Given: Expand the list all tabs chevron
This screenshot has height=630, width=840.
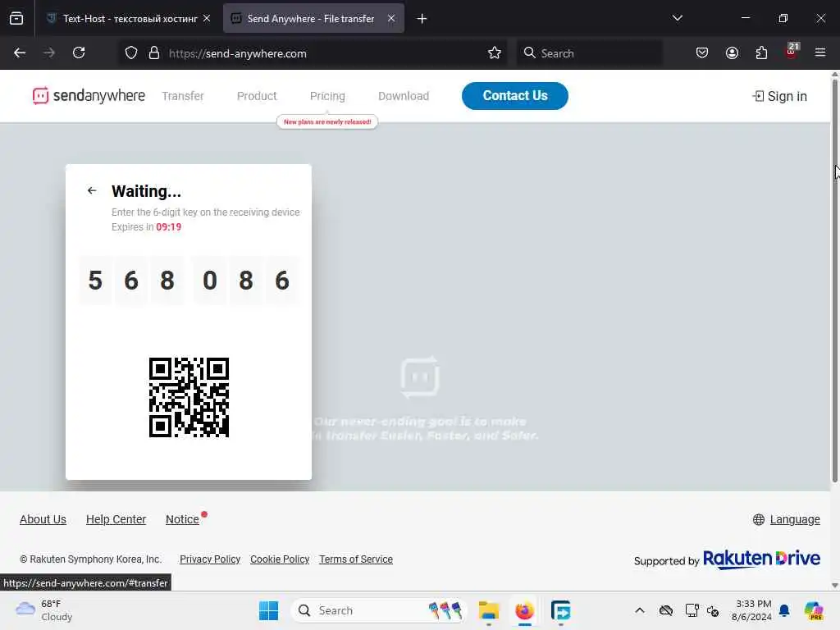Looking at the screenshot, I should click(677, 18).
